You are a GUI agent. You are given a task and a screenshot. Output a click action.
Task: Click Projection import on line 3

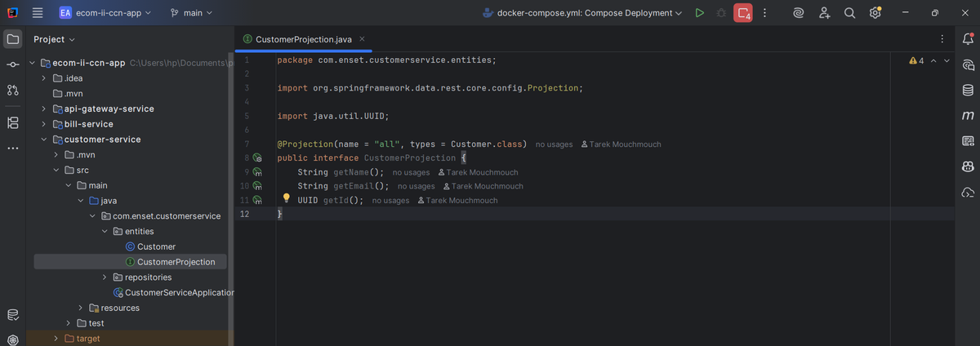(x=552, y=88)
